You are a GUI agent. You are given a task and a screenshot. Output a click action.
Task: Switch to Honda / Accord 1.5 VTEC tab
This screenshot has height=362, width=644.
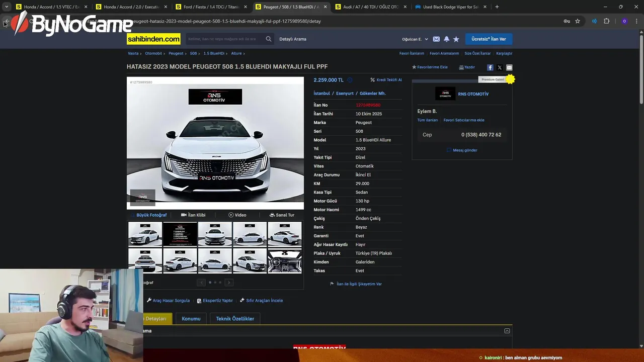51,7
